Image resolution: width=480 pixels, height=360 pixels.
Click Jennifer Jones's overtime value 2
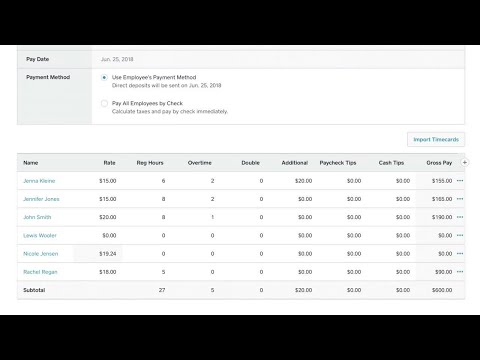(x=212, y=199)
